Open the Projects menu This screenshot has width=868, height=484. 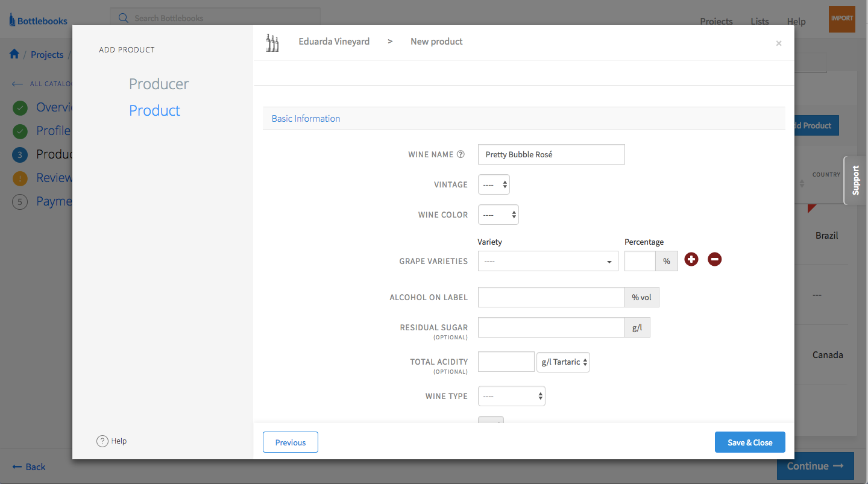pos(716,21)
